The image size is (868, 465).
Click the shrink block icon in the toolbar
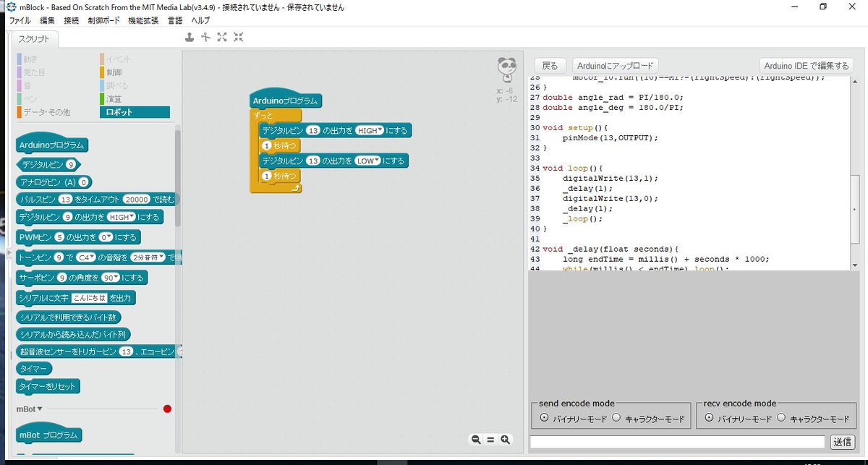coord(238,37)
